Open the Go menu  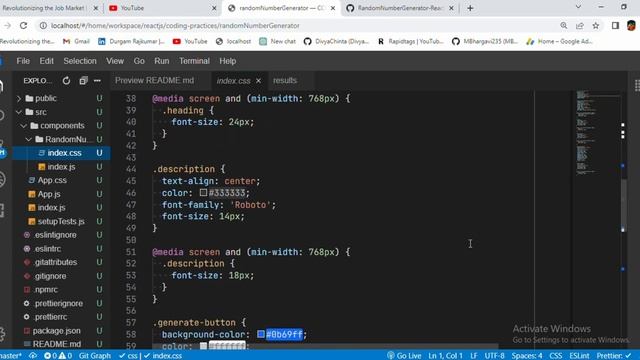[x=139, y=61]
